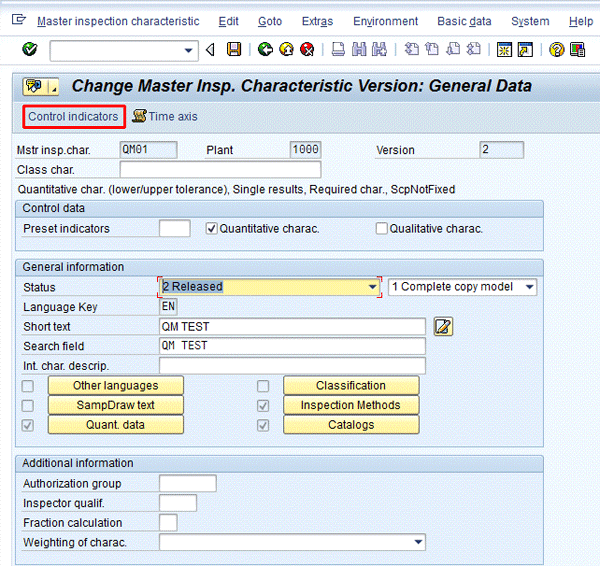Open the Goto menu
The width and height of the screenshot is (600, 566).
pos(270,21)
